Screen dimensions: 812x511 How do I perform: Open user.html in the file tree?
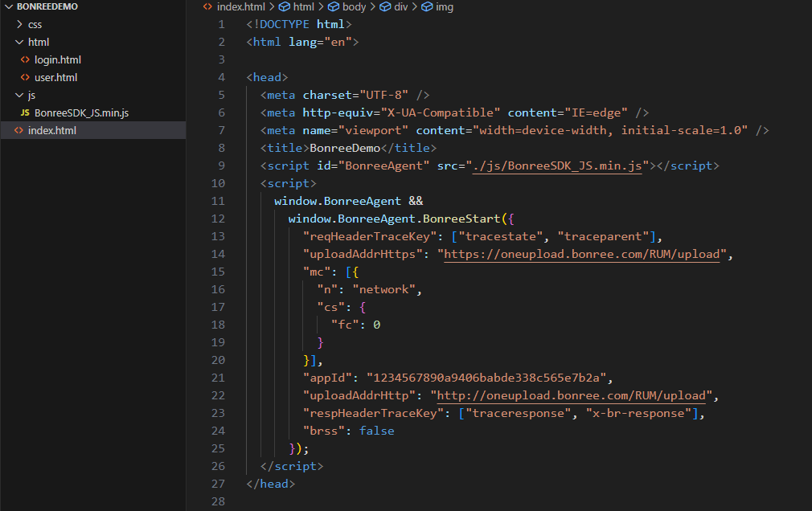[x=55, y=77]
